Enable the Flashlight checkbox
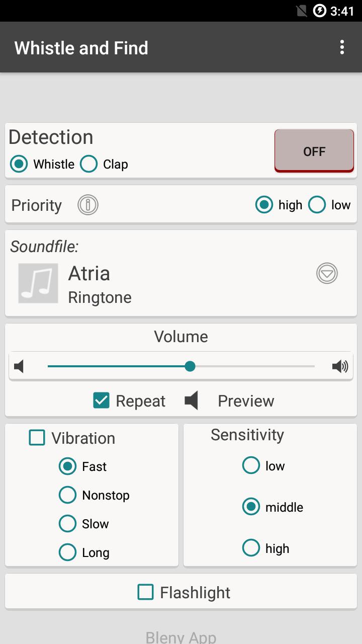 coord(146,592)
